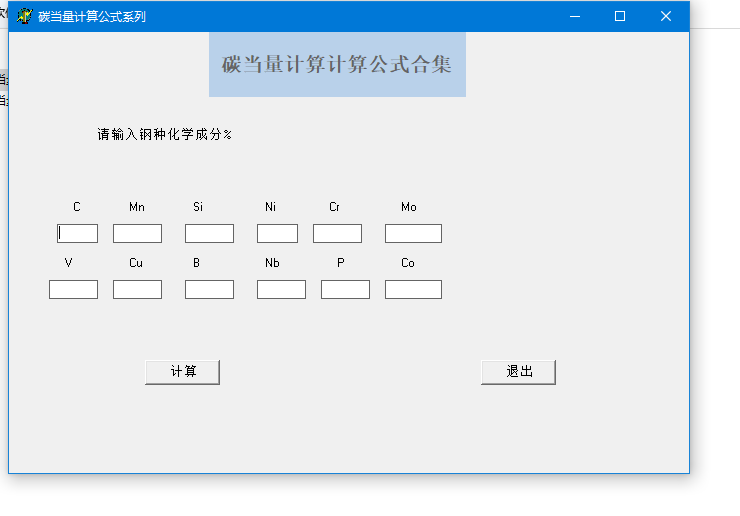Screen dimensions: 740x516
Task: Click the 退出 button
Action: (x=519, y=372)
